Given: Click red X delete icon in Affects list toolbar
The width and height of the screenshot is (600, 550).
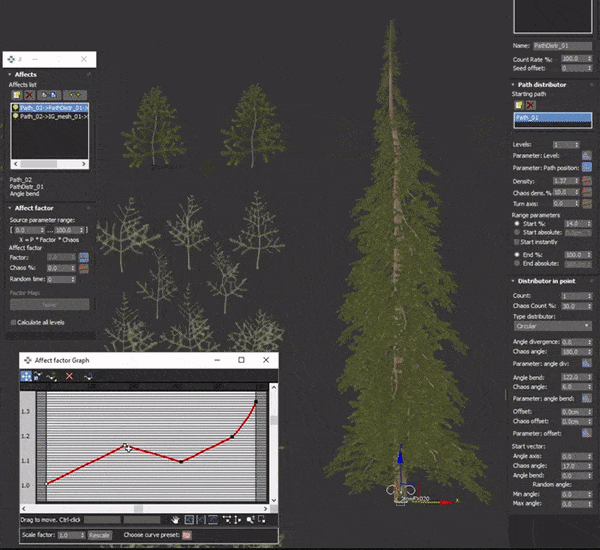Looking at the screenshot, I should coord(29,93).
